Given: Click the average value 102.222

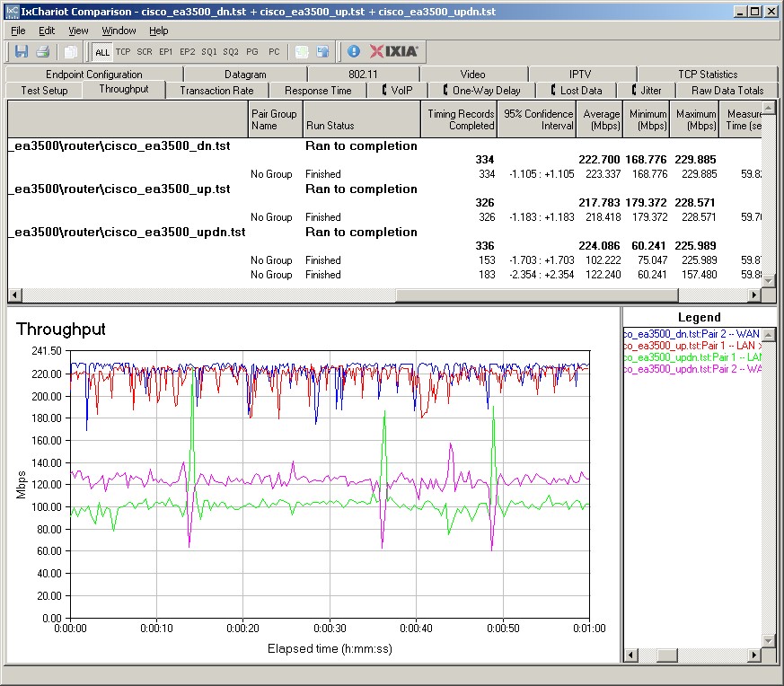Looking at the screenshot, I should tap(603, 260).
